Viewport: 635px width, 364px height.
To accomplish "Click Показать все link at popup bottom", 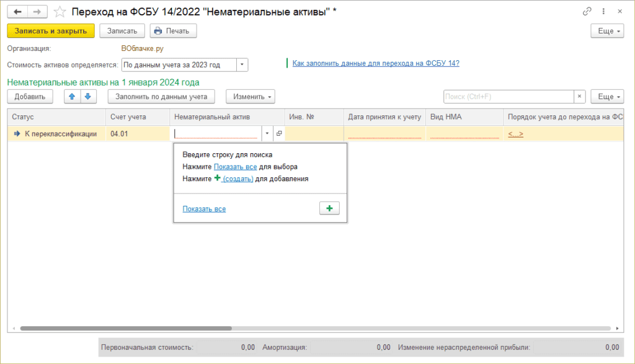I will 204,209.
